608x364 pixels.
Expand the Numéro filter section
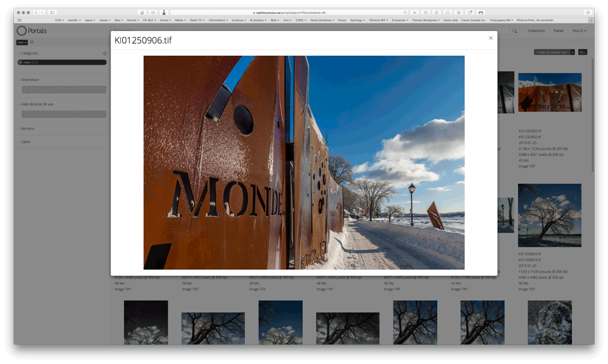[26, 128]
